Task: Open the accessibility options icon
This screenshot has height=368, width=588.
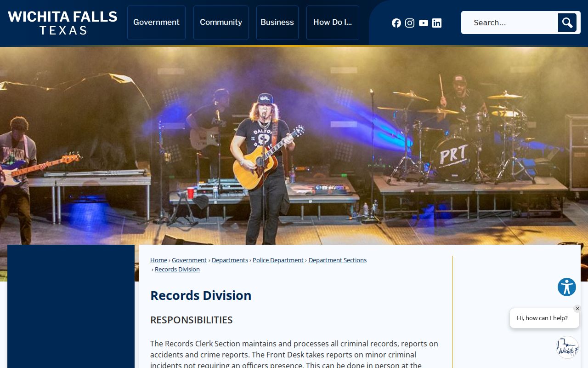Action: (x=567, y=287)
